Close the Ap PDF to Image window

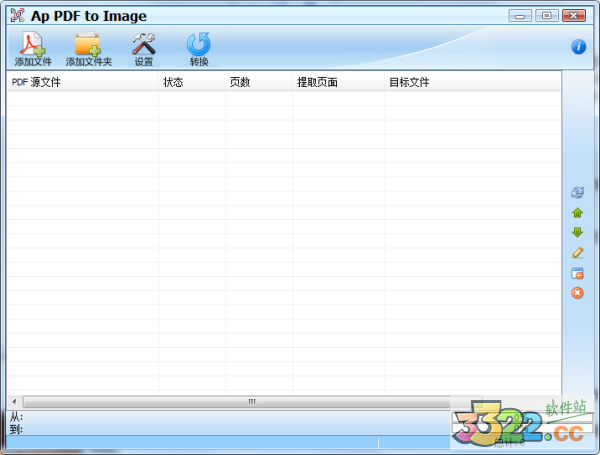(574, 16)
